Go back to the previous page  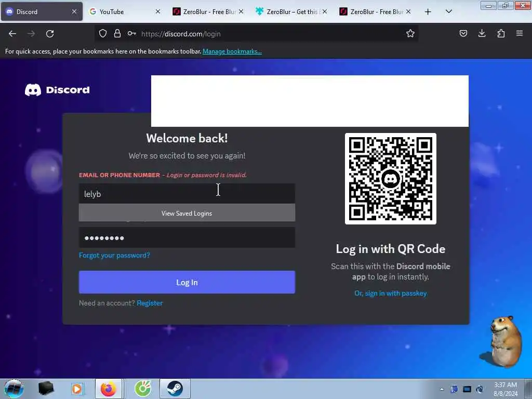[x=12, y=34]
